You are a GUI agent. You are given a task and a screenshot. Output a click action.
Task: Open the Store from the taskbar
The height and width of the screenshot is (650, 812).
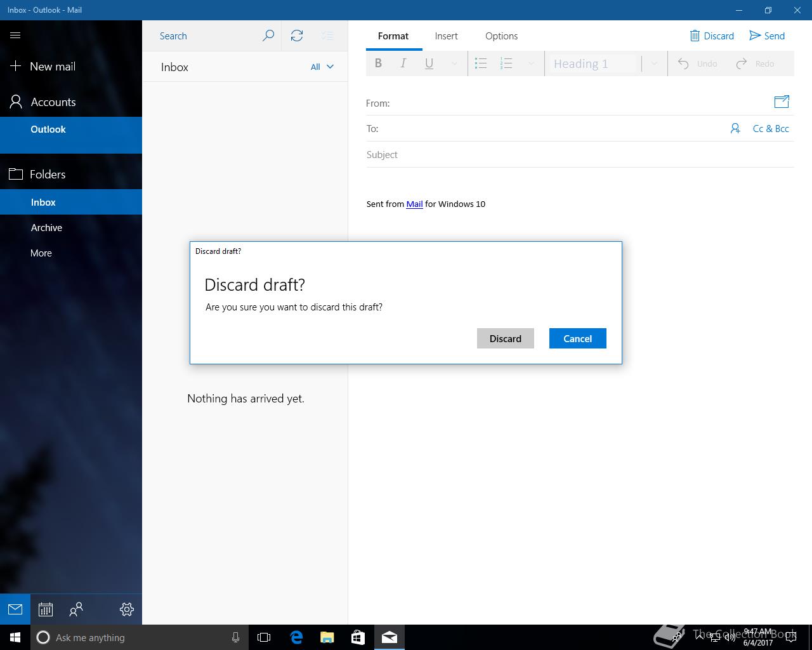coord(358,637)
